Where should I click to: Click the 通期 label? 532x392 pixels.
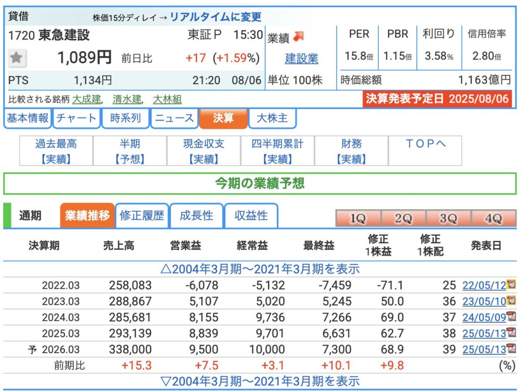coord(30,215)
